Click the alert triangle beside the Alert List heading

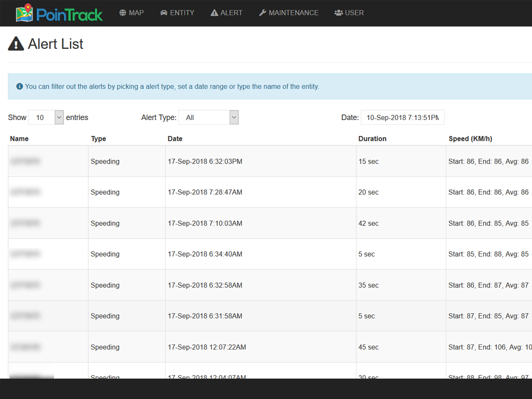click(x=15, y=44)
